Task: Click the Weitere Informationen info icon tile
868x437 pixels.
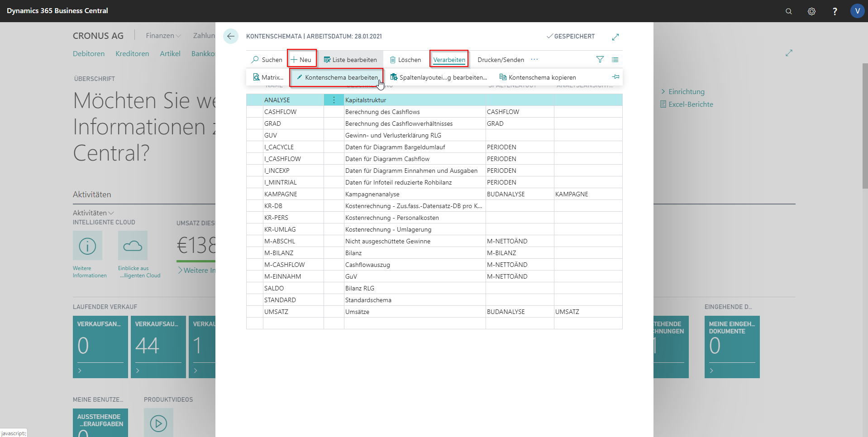Action: pos(87,246)
